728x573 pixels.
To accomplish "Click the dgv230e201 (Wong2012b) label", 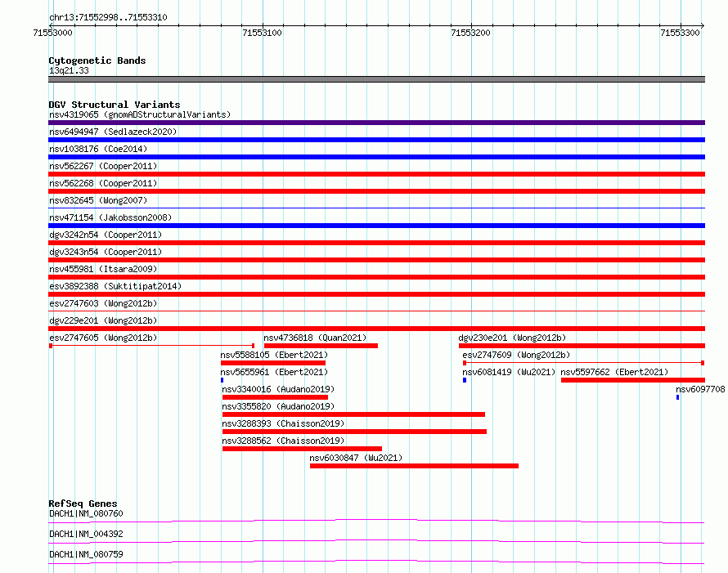I will (x=512, y=338).
